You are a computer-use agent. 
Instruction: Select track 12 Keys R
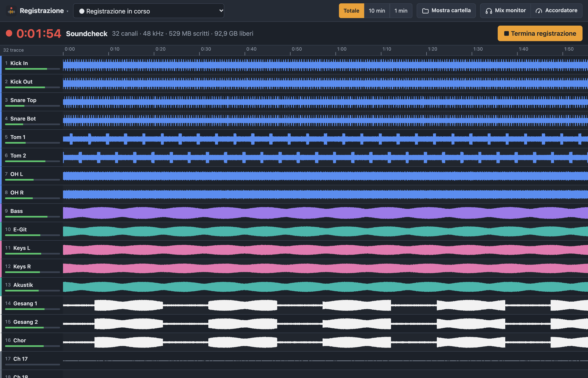[x=32, y=268]
